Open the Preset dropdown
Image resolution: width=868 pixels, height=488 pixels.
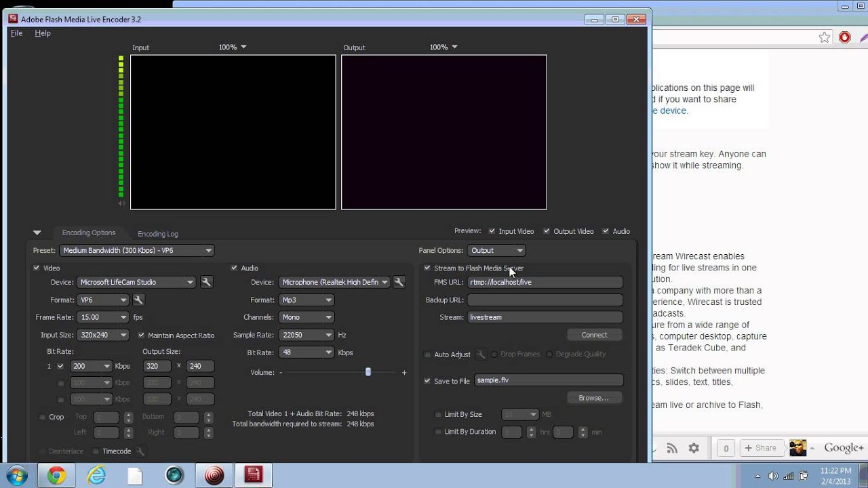point(137,250)
